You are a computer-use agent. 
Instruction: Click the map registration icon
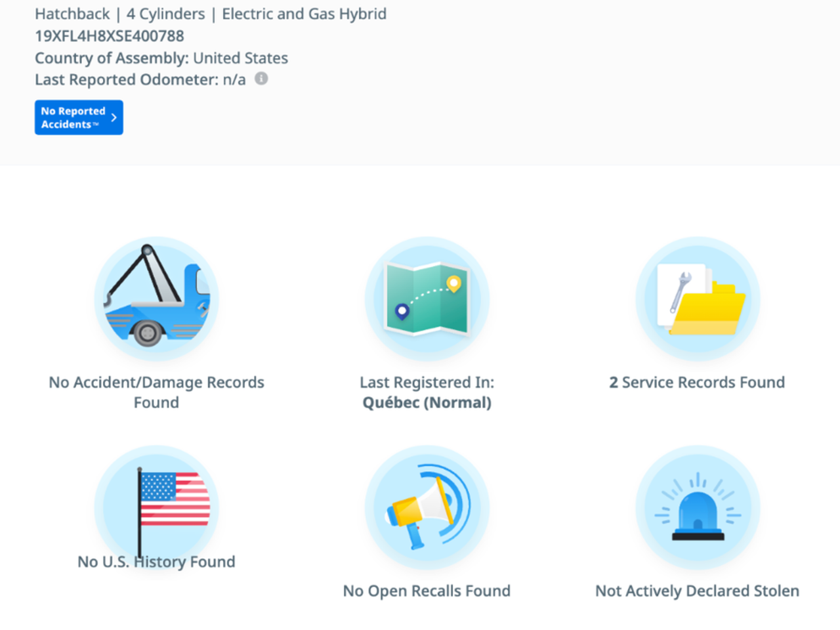(x=427, y=299)
